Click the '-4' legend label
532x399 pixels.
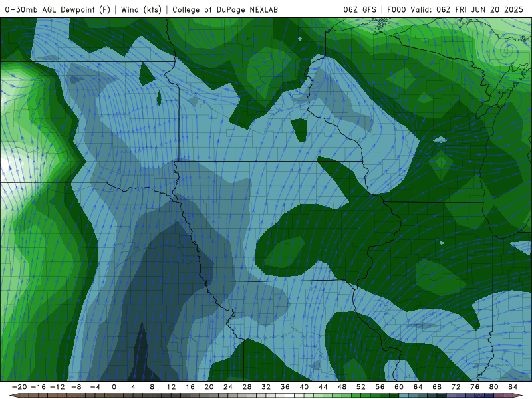click(95, 387)
